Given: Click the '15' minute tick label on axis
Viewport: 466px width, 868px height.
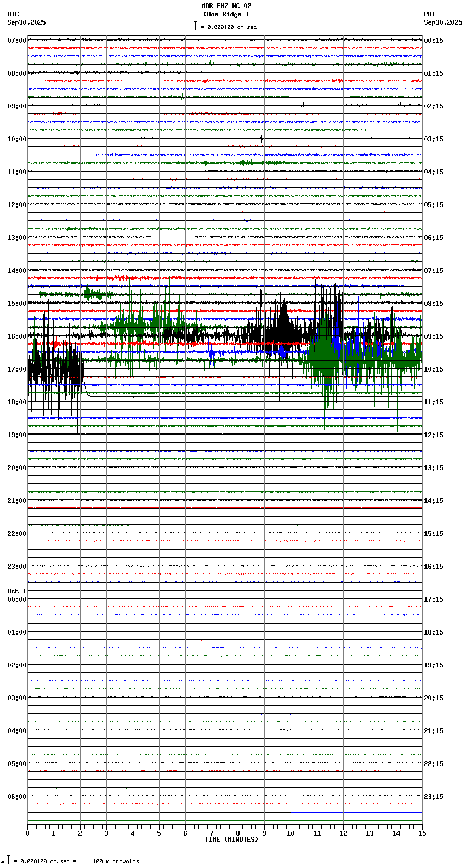Looking at the screenshot, I should [x=422, y=833].
